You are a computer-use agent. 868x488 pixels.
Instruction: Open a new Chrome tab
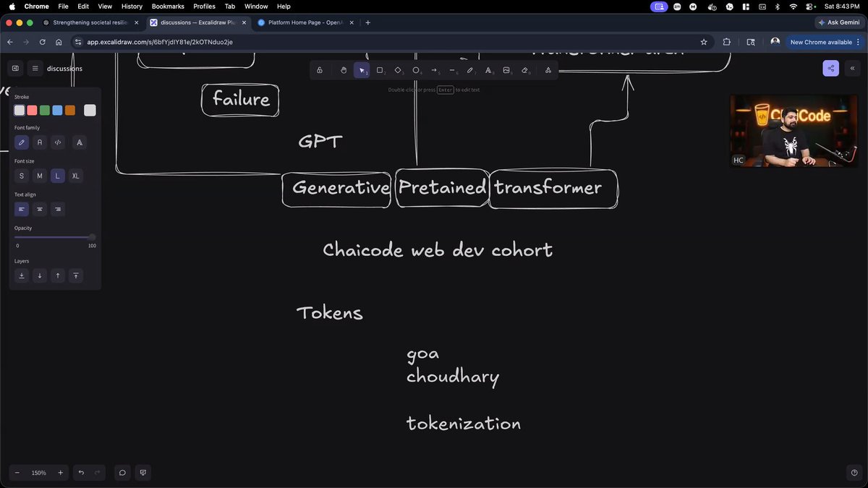[x=367, y=22]
